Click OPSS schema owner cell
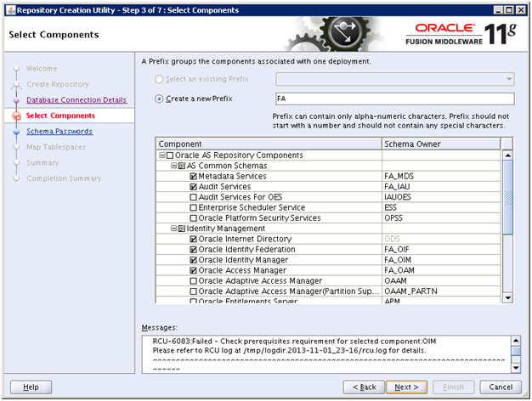The width and height of the screenshot is (532, 401). coord(441,218)
